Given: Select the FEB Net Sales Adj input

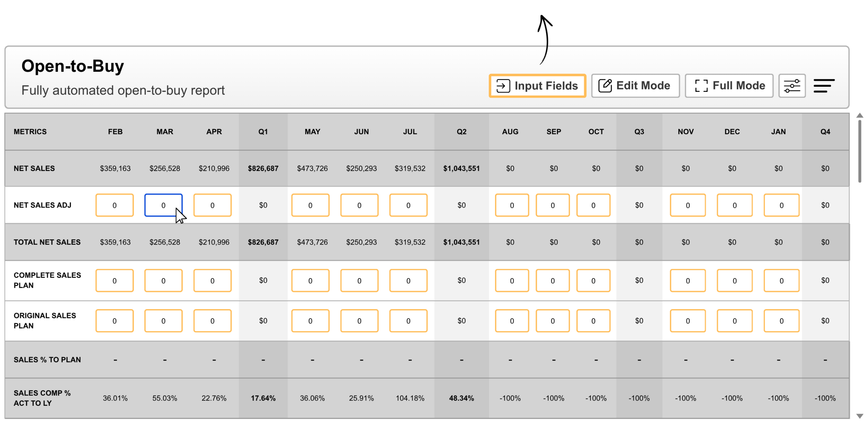Looking at the screenshot, I should (x=114, y=205).
